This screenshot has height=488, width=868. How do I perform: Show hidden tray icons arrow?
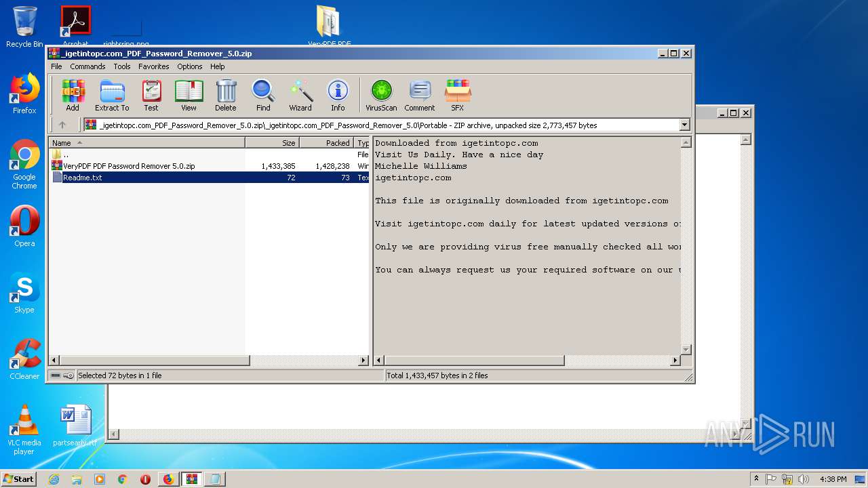click(756, 479)
